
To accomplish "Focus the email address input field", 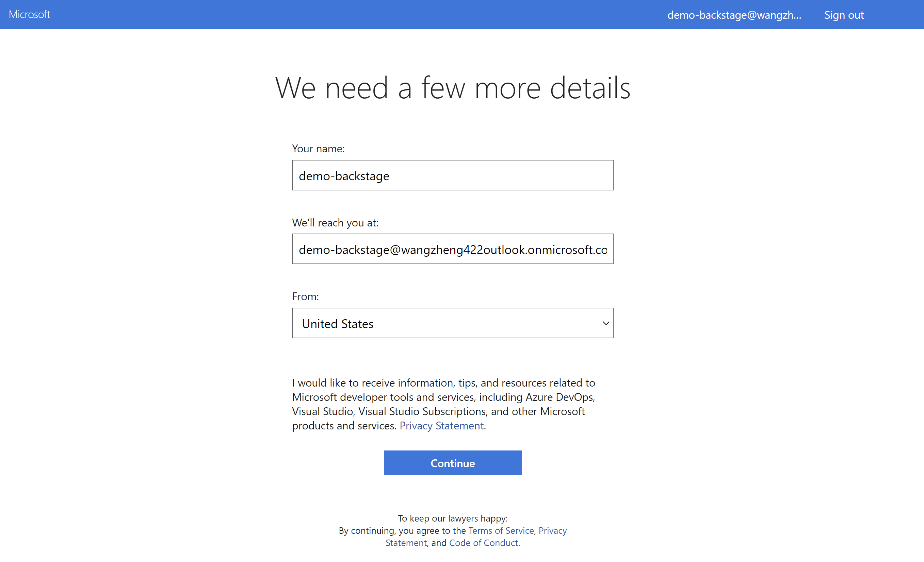I will tap(452, 249).
